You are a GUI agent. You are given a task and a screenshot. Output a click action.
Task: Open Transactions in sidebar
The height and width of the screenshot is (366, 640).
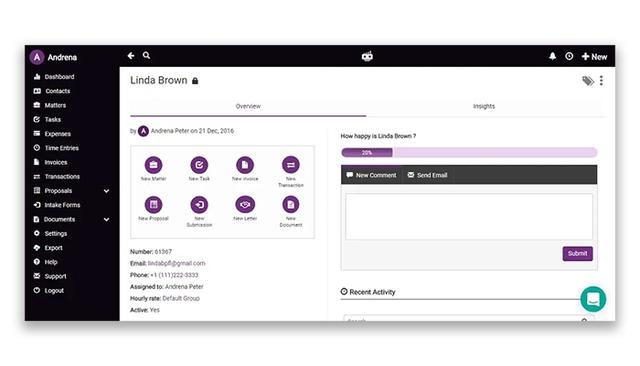[62, 177]
